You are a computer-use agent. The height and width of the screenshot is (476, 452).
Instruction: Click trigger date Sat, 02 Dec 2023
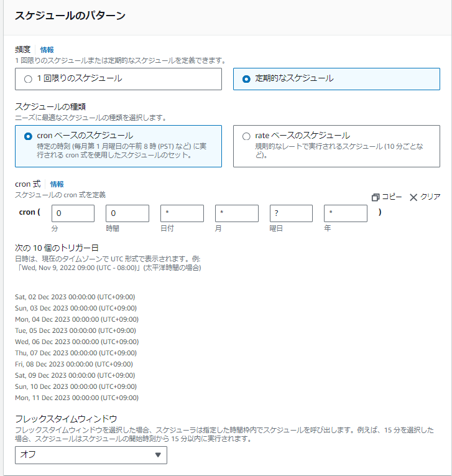[75, 297]
